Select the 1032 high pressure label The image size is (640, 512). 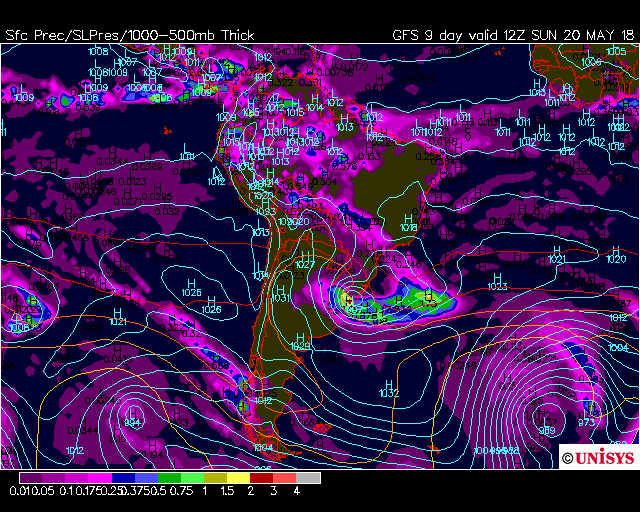pos(389,393)
